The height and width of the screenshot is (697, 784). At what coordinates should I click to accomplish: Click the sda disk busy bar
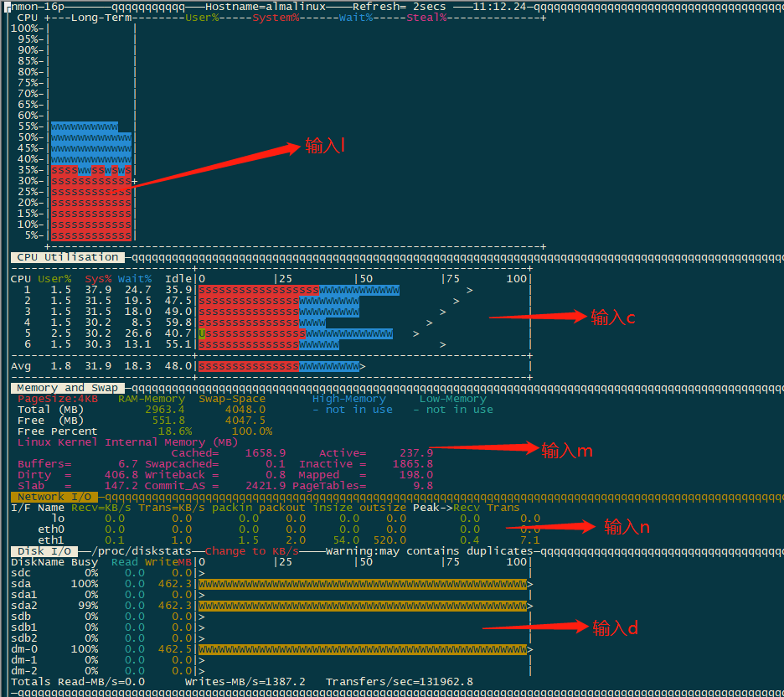point(363,584)
